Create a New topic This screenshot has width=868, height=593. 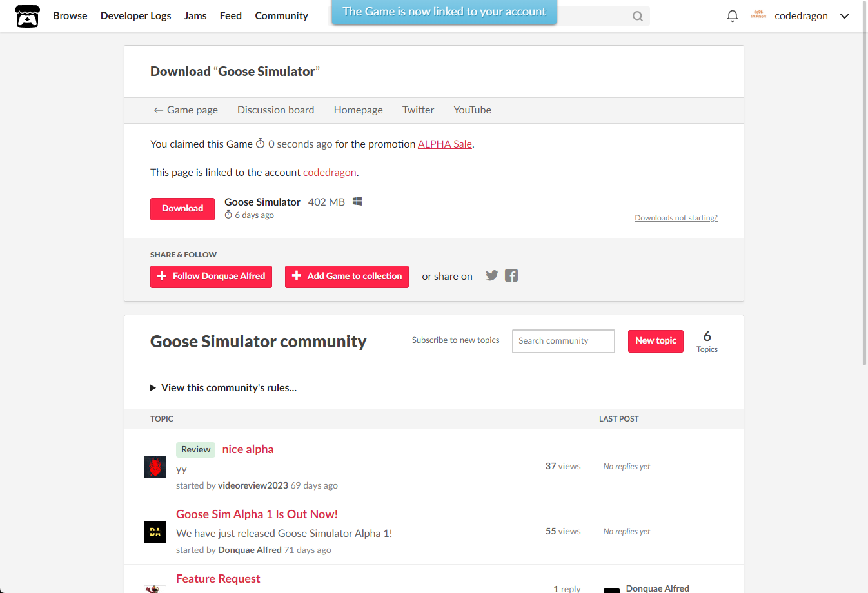tap(656, 341)
